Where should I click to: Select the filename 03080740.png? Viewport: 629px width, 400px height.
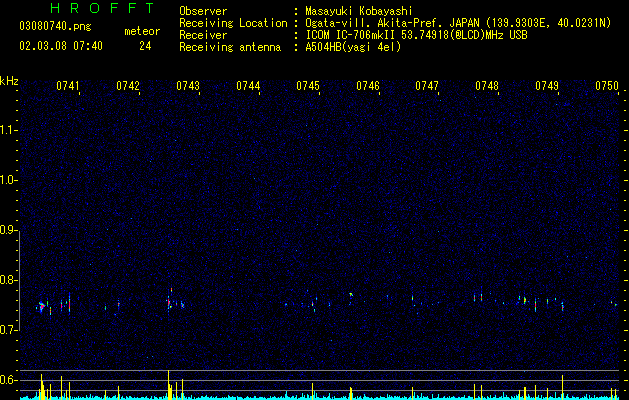[x=55, y=26]
